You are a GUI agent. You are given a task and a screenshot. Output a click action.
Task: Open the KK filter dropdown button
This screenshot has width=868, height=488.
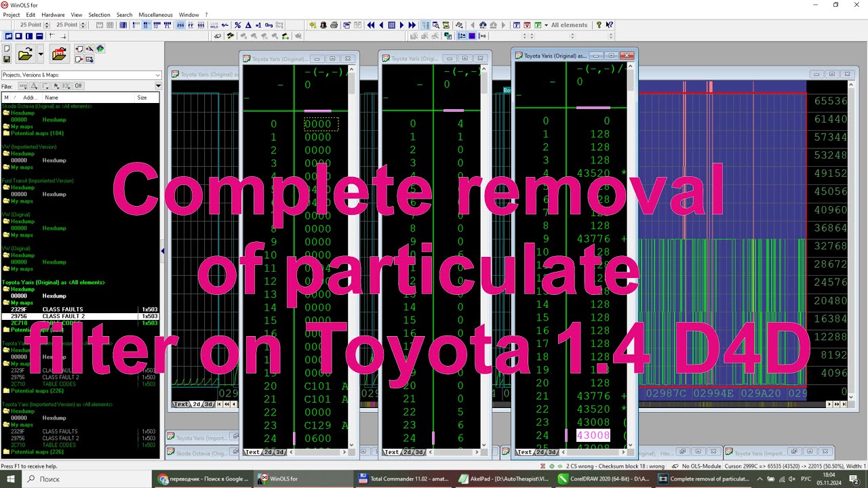click(66, 86)
